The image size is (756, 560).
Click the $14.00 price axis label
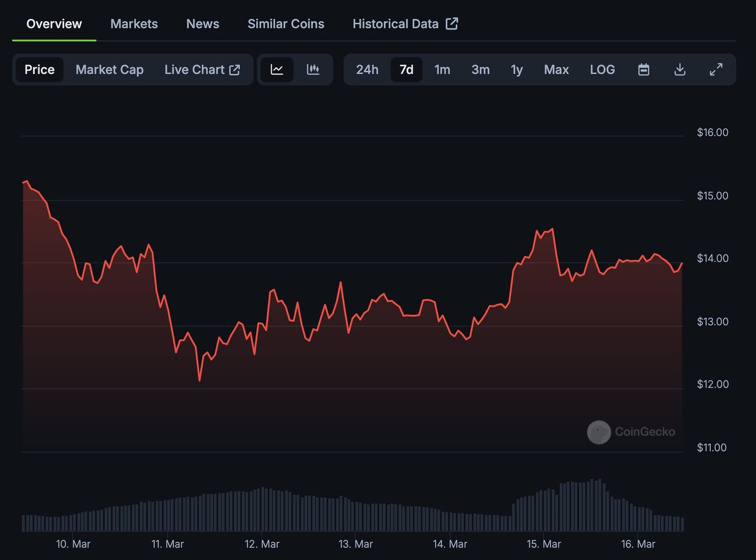pyautogui.click(x=712, y=258)
